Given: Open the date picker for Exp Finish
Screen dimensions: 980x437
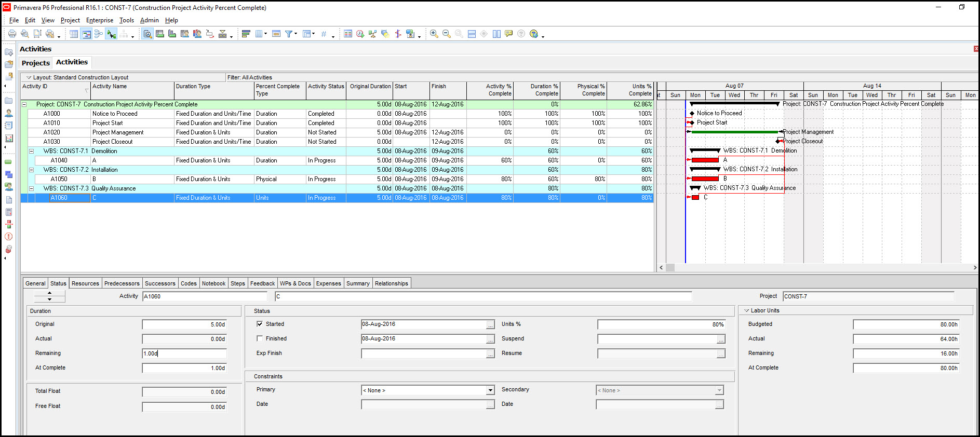Looking at the screenshot, I should point(490,353).
